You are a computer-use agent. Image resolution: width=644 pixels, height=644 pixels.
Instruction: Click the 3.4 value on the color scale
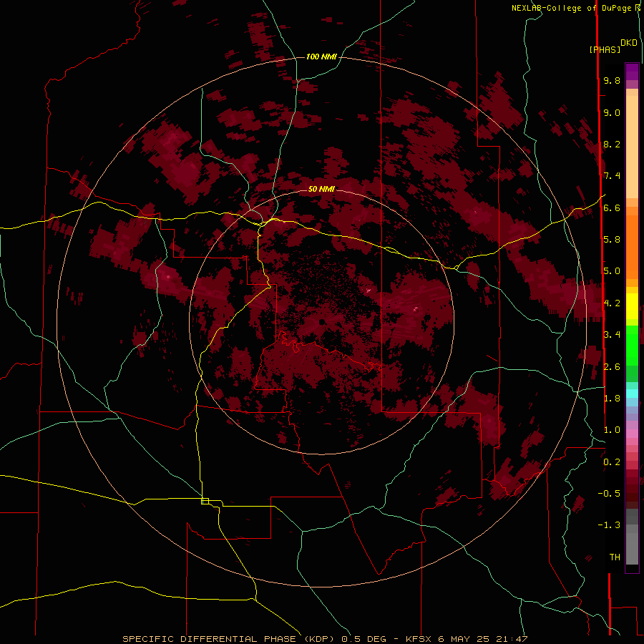612,334
